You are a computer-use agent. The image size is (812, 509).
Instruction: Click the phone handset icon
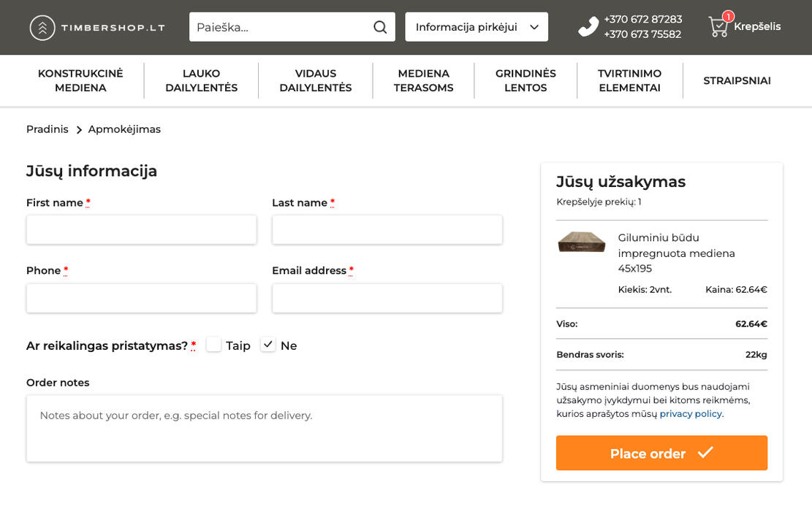pos(588,27)
